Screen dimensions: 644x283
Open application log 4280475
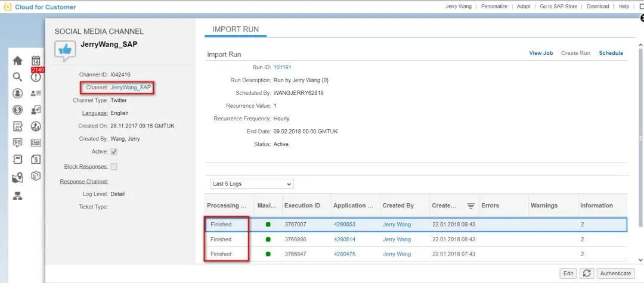[x=345, y=254]
